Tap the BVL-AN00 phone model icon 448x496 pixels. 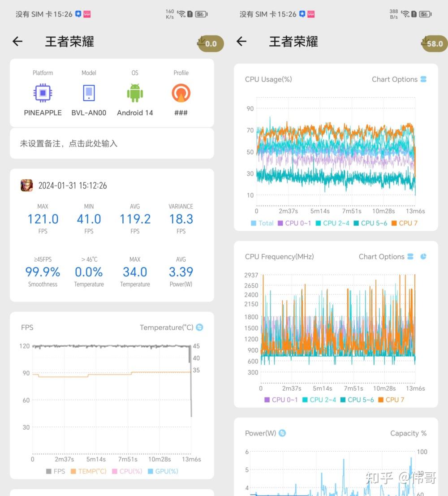88,92
